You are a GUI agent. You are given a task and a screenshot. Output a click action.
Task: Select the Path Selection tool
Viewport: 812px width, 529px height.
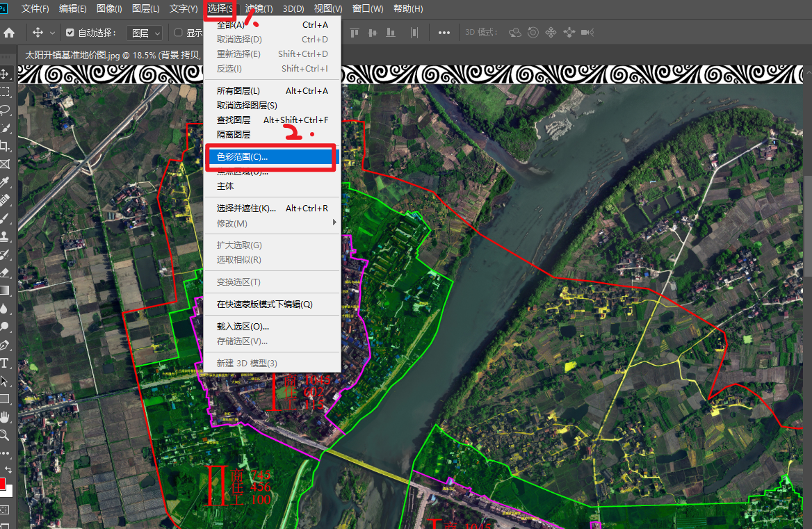coord(4,381)
